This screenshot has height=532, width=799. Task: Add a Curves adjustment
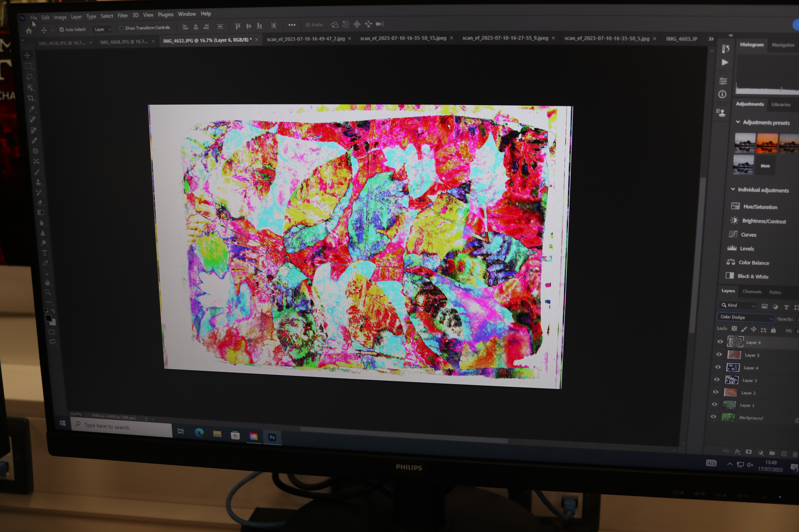click(748, 235)
